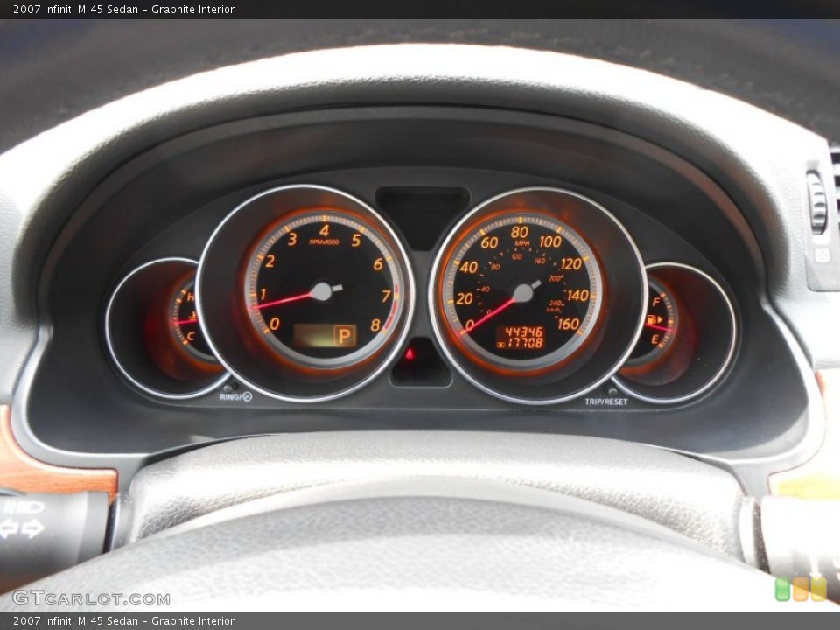The image size is (840, 630).
Task: Click the 60 mark on the speedometer
Action: tap(489, 242)
